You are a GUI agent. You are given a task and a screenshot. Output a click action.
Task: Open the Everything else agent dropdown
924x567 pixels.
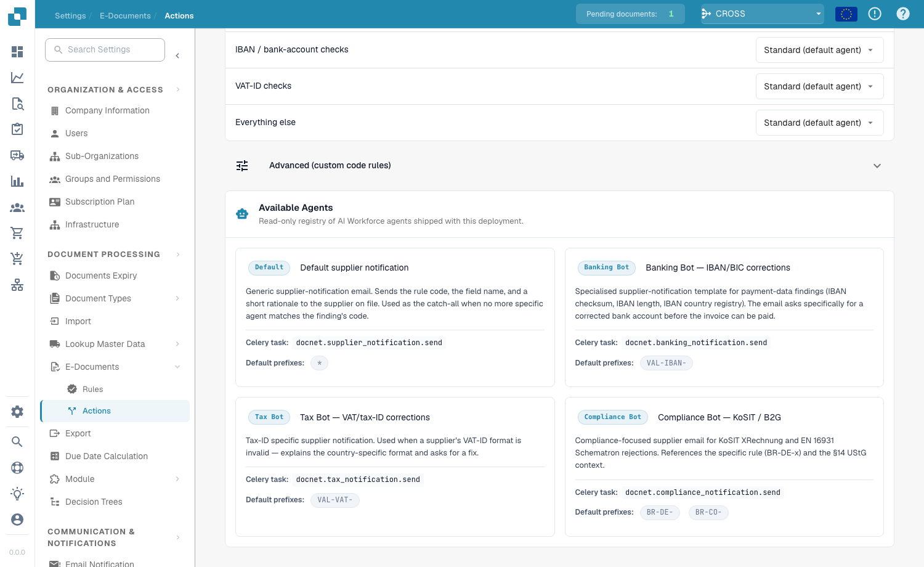tap(819, 123)
